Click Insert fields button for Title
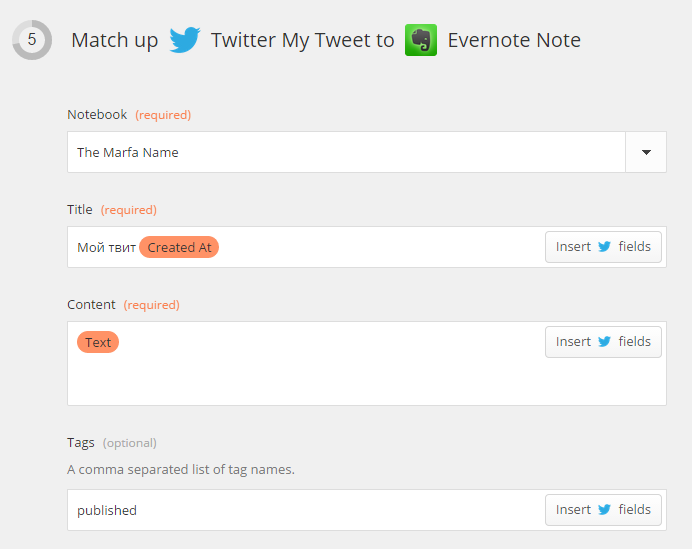Screen dimensions: 692x549 (x=603, y=247)
